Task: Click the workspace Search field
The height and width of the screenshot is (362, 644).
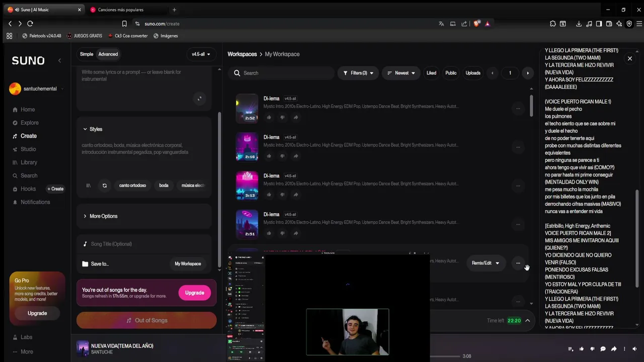Action: tap(281, 73)
